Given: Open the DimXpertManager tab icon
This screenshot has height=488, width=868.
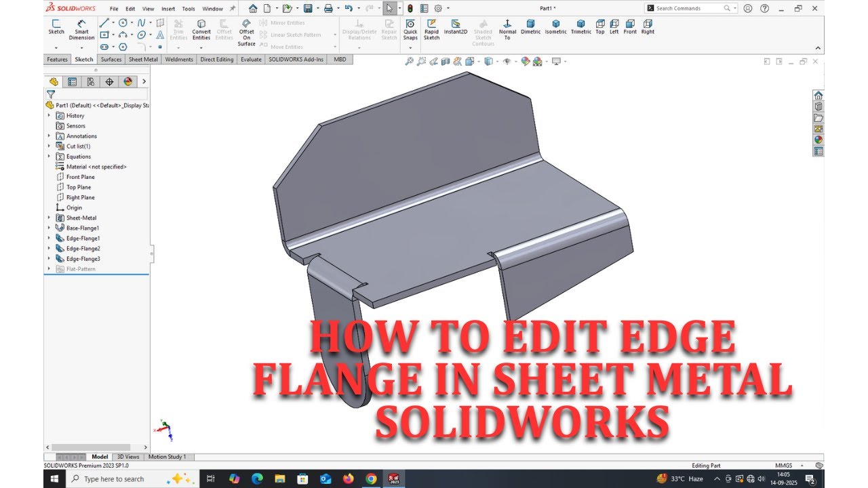Looking at the screenshot, I should point(109,81).
